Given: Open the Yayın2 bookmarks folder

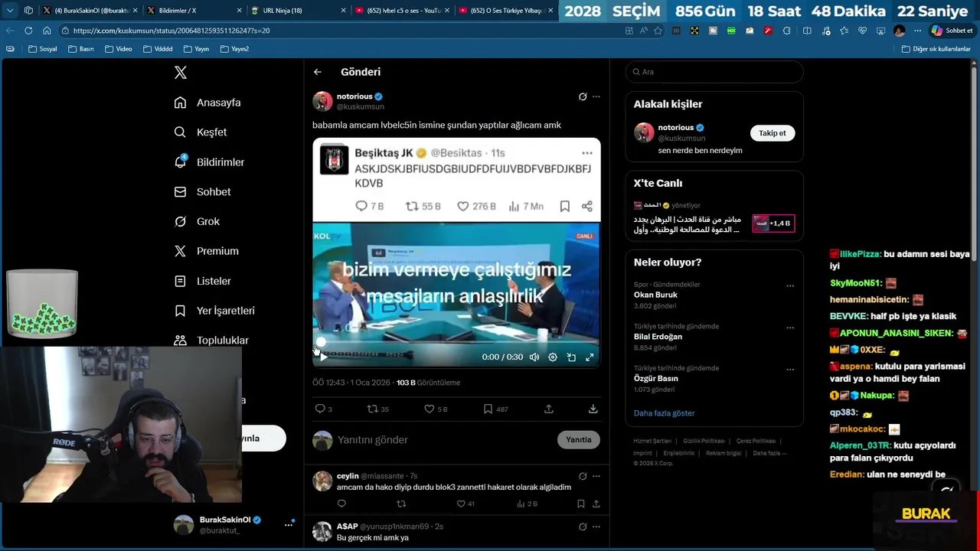Looking at the screenshot, I should (x=234, y=49).
